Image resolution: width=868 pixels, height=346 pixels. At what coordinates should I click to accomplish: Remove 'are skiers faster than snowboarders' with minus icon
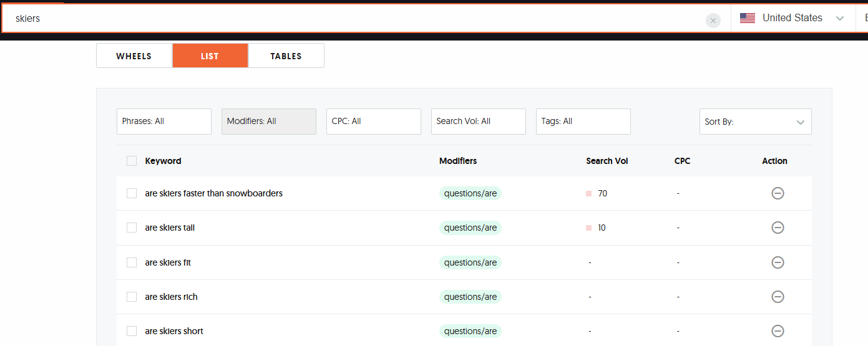coord(778,193)
